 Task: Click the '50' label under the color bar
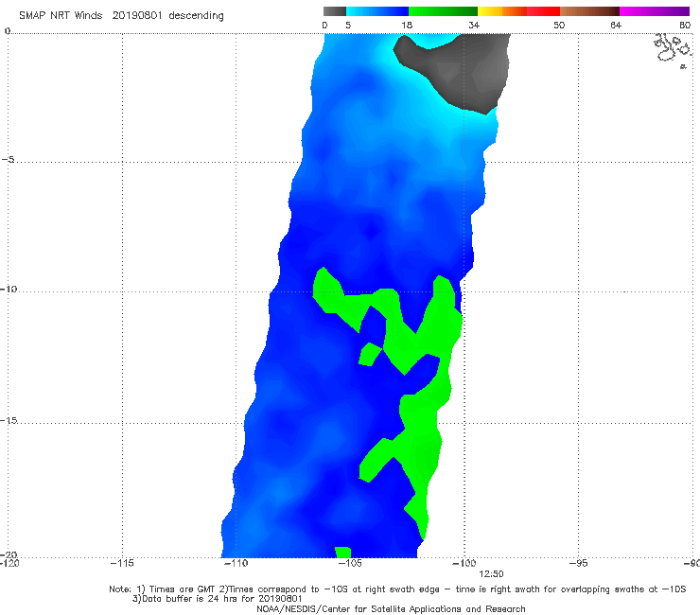(x=559, y=25)
